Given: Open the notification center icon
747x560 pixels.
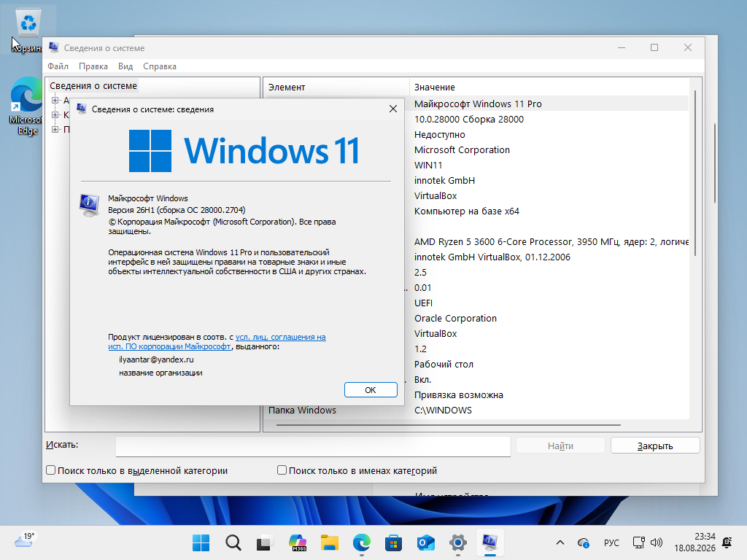Looking at the screenshot, I should tap(727, 542).
